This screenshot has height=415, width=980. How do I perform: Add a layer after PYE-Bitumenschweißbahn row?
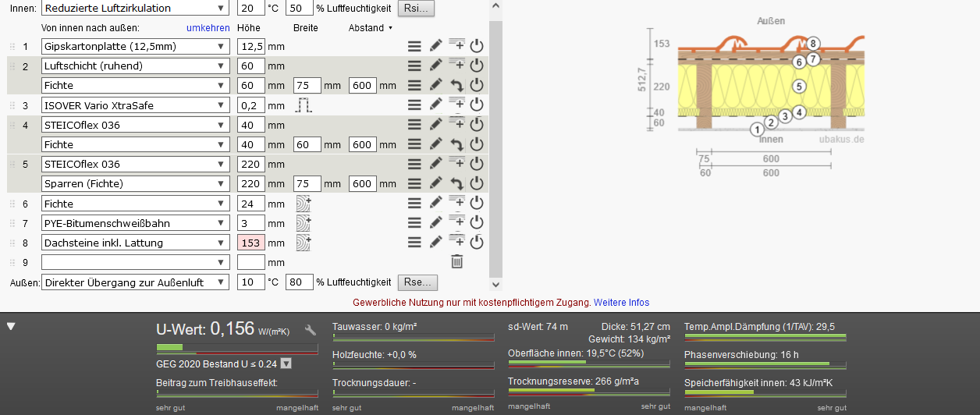(456, 222)
